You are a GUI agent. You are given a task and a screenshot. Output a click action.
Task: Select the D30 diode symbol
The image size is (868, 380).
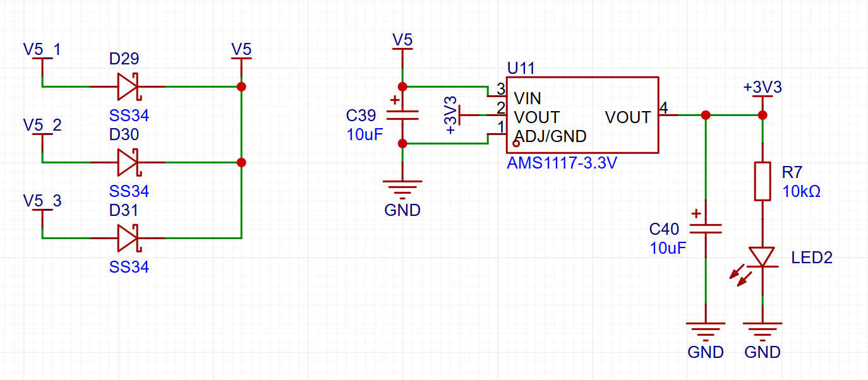click(x=128, y=162)
